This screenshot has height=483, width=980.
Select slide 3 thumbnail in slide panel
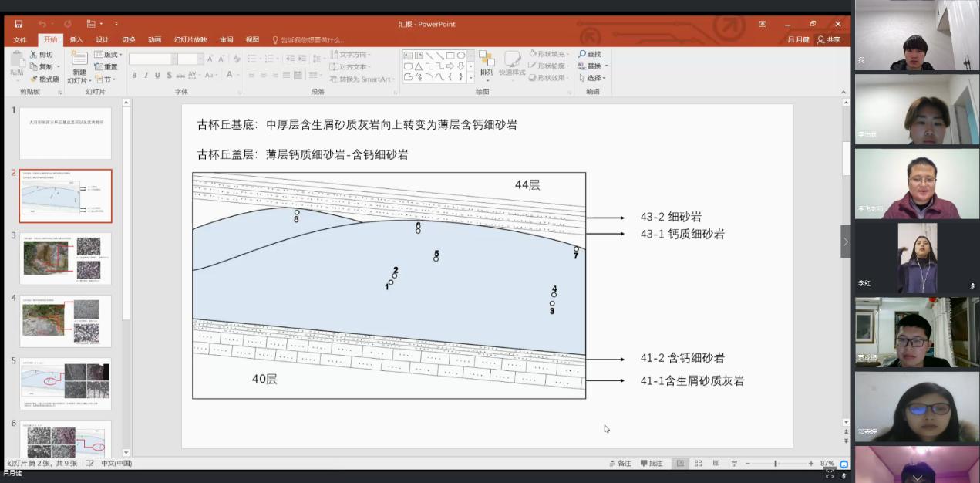66,258
